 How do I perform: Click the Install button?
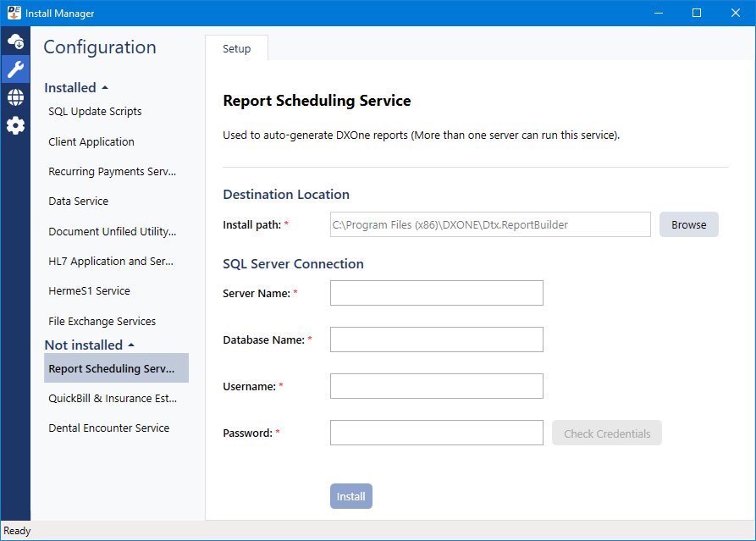pos(350,496)
